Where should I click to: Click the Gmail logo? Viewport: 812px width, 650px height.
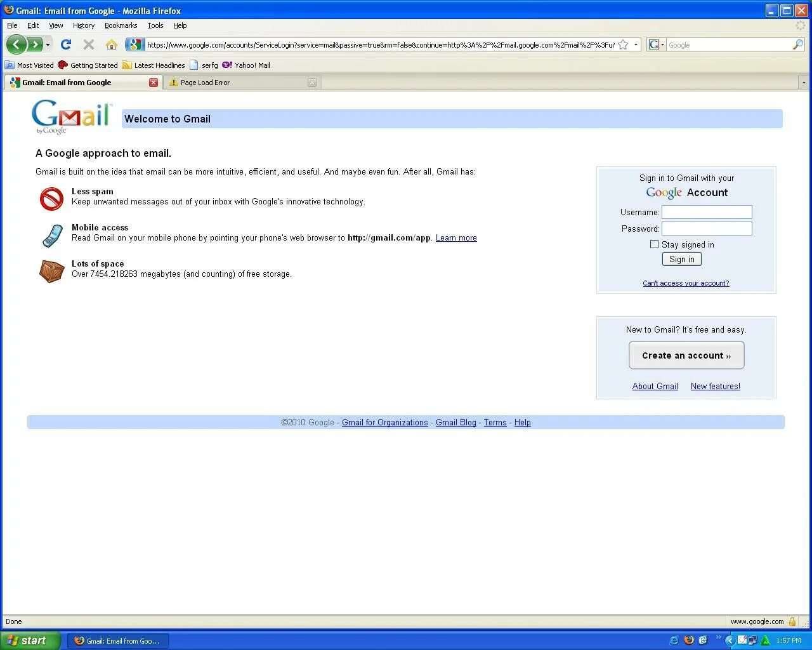click(x=72, y=117)
